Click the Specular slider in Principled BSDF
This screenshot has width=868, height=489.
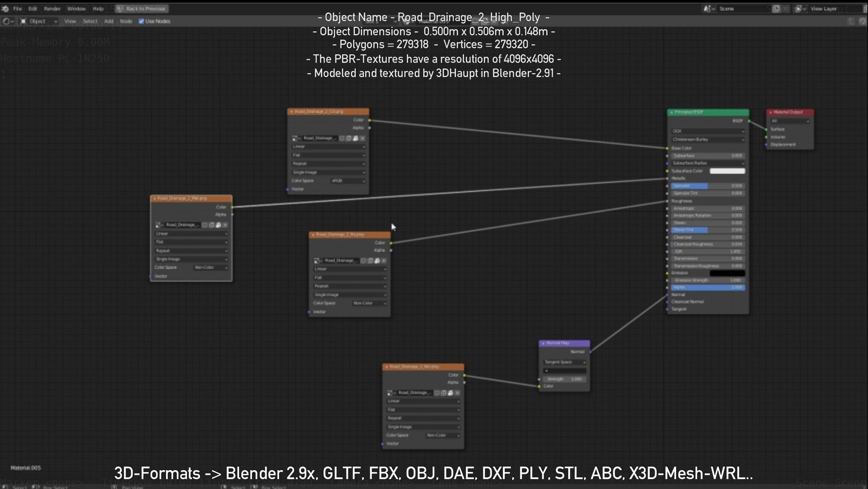click(x=708, y=186)
